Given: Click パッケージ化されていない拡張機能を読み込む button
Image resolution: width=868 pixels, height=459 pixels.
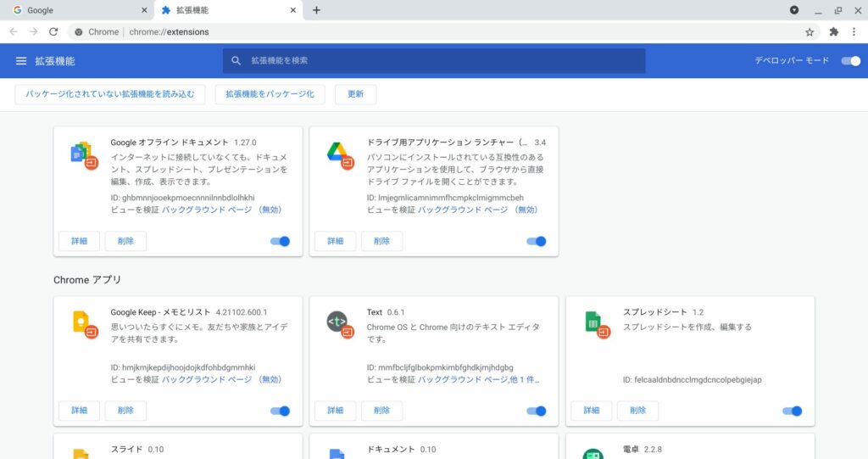Looking at the screenshot, I should coord(110,94).
